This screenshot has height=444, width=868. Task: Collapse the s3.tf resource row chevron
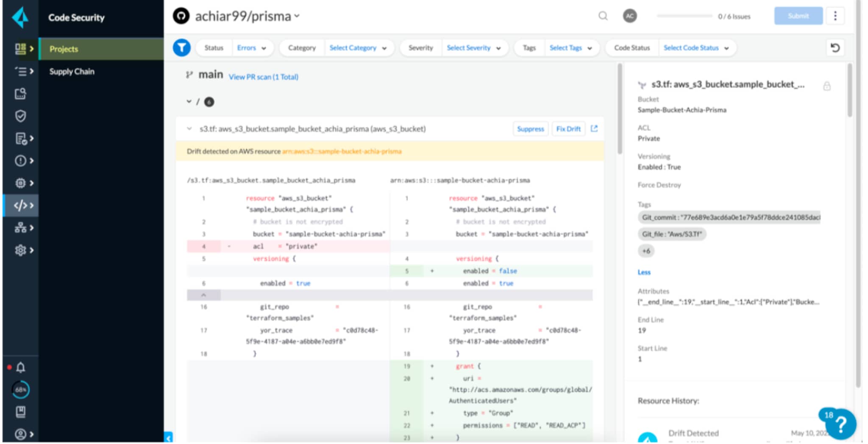[x=189, y=128]
